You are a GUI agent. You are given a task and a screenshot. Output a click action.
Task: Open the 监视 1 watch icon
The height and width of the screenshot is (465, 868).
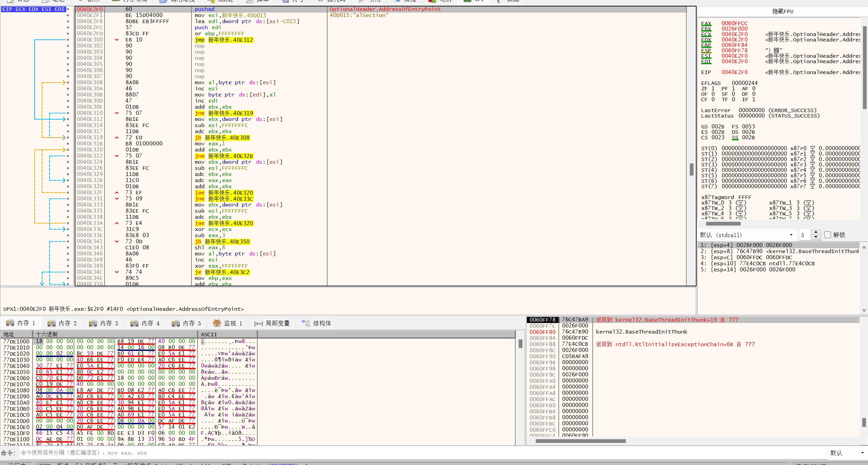pyautogui.click(x=217, y=323)
